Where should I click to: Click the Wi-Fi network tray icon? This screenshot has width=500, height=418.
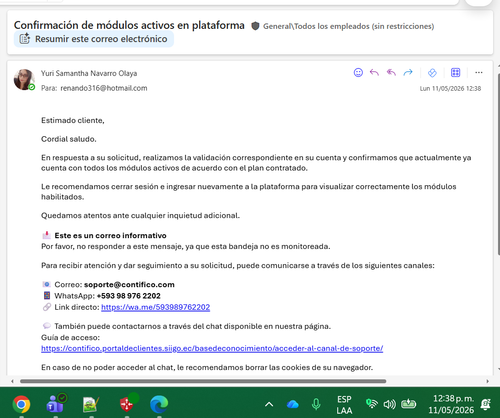pos(371,404)
